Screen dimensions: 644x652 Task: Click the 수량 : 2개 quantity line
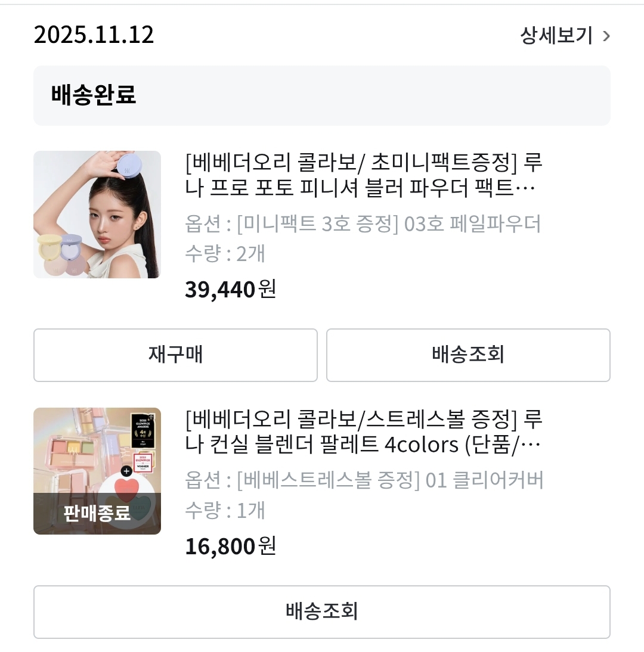pos(225,254)
